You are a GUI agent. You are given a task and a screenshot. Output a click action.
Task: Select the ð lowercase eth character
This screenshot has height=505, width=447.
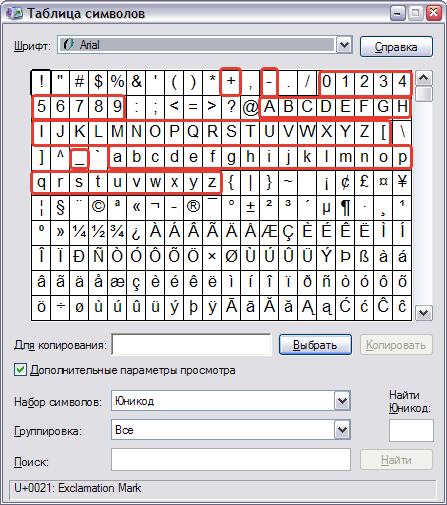point(307,282)
